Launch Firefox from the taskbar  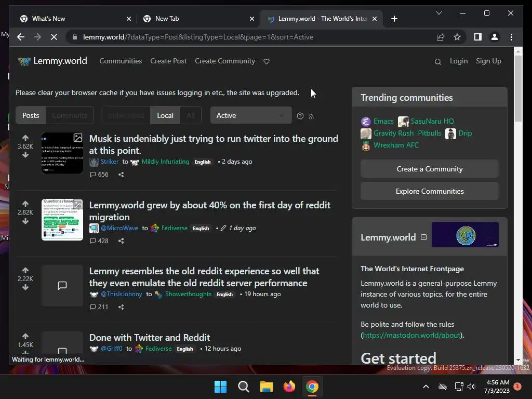click(289, 387)
